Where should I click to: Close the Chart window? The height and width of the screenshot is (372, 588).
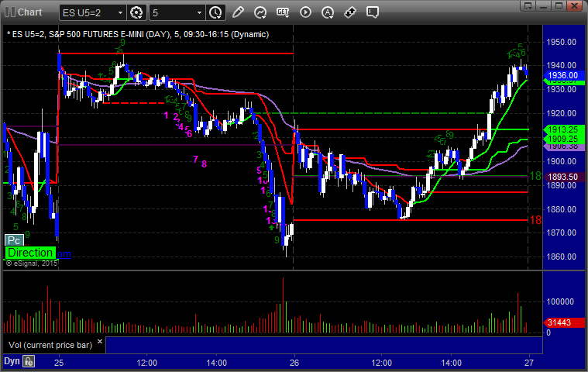pos(575,5)
